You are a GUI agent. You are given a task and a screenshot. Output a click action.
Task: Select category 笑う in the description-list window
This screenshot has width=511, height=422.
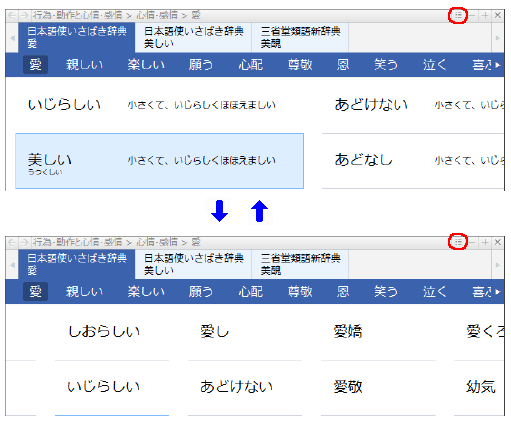[x=386, y=65]
